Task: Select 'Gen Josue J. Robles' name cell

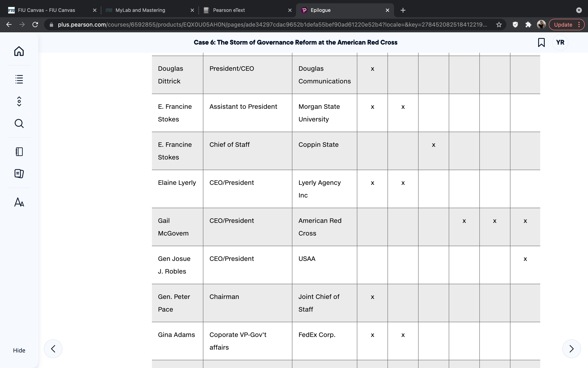Action: (177, 265)
